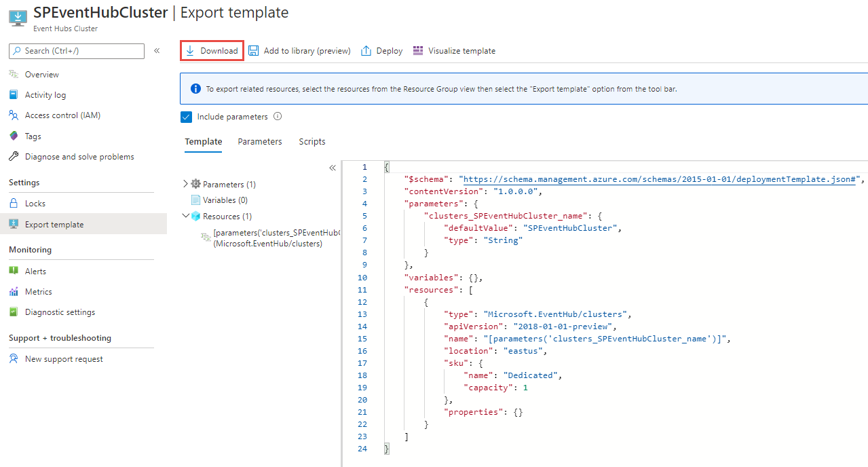Click info icon beside Include parameters
Viewport: 868px width, 467px height.
click(x=278, y=117)
